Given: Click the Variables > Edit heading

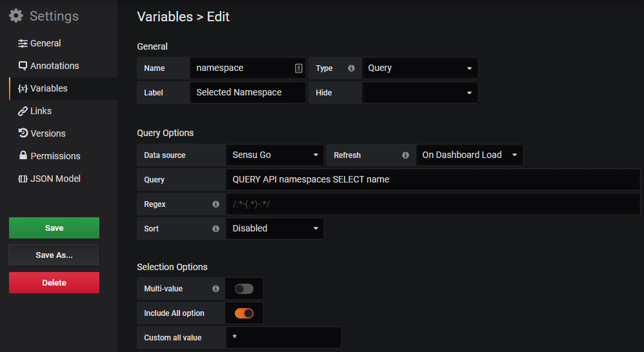Looking at the screenshot, I should 183,17.
